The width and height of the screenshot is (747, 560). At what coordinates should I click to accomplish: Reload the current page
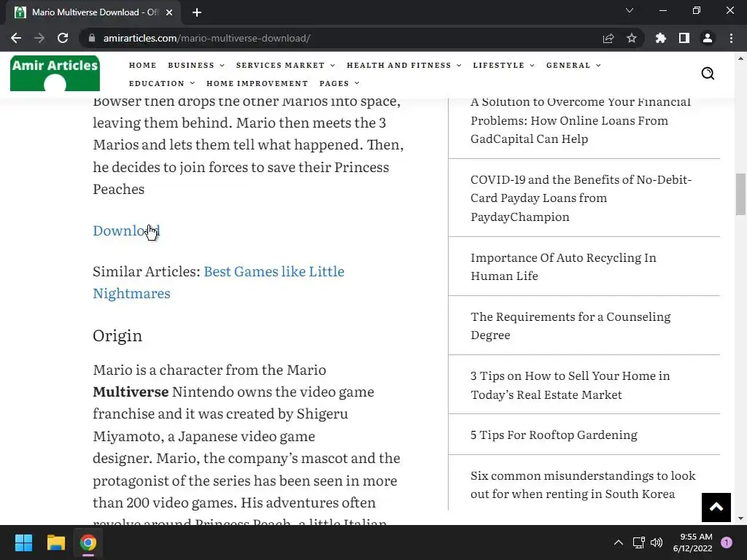pyautogui.click(x=63, y=38)
